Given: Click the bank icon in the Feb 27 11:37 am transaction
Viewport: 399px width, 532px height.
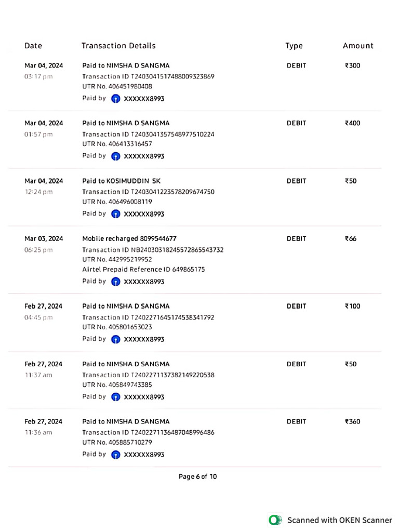Looking at the screenshot, I should [116, 397].
